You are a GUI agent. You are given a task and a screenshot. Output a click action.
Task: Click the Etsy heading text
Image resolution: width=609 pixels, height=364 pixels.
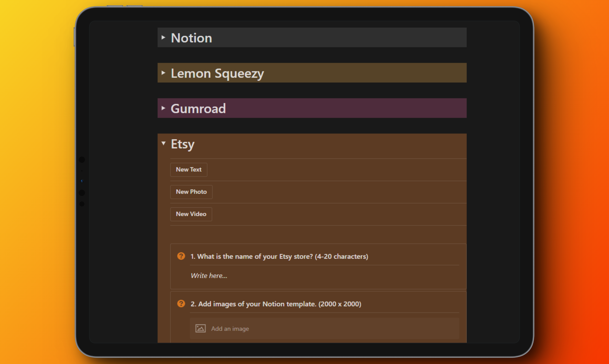click(182, 144)
